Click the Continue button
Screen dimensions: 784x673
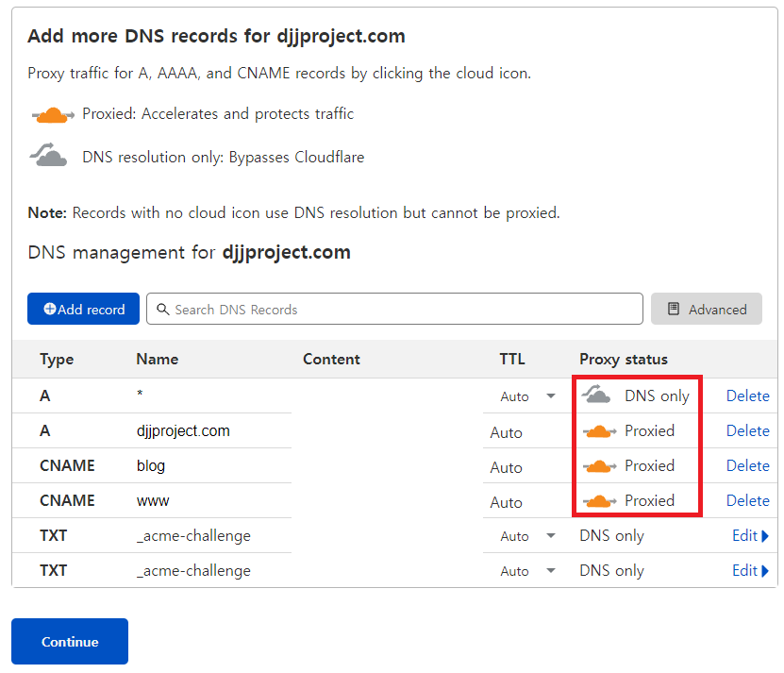pos(70,642)
